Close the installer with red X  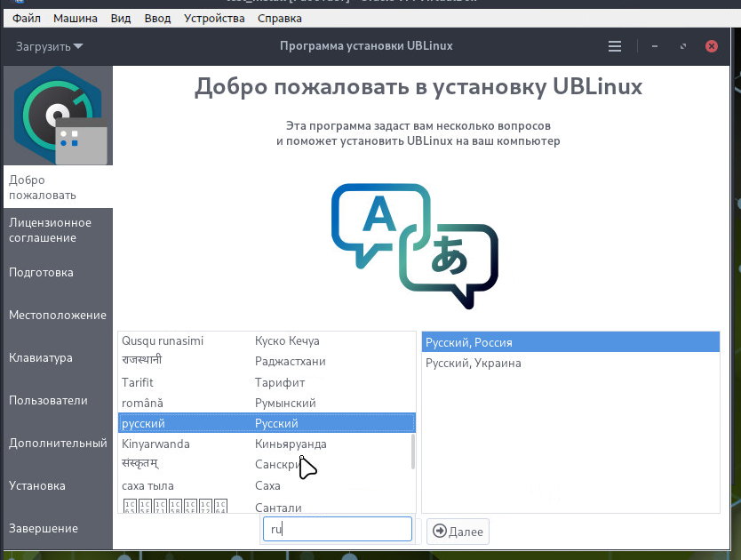(x=711, y=46)
